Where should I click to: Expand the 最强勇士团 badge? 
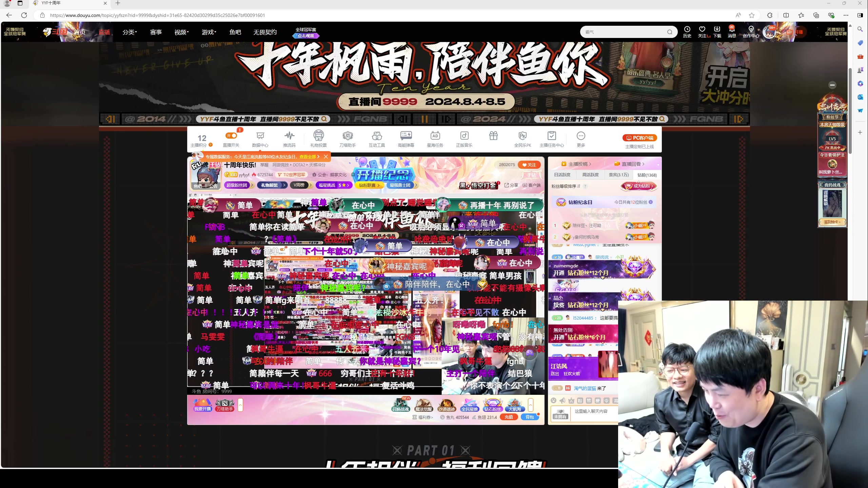402,185
